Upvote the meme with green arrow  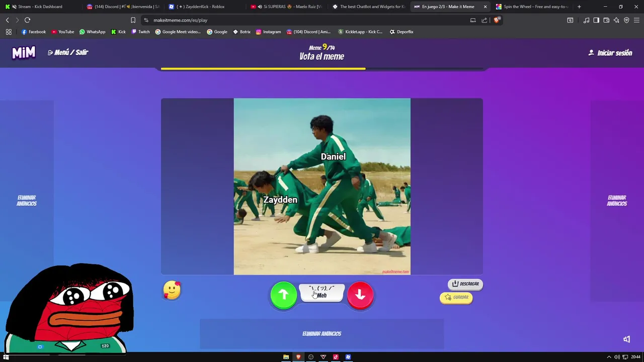[284, 295]
